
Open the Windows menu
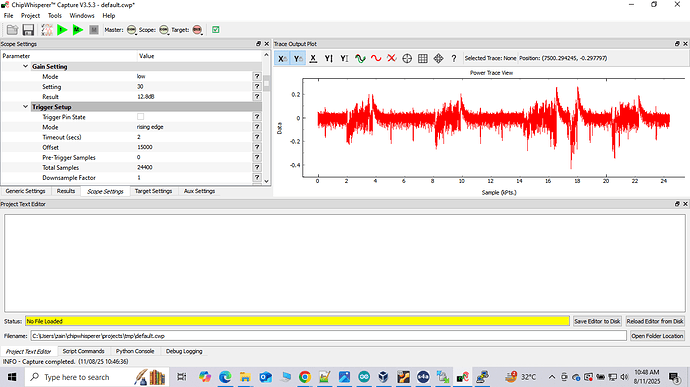(82, 15)
